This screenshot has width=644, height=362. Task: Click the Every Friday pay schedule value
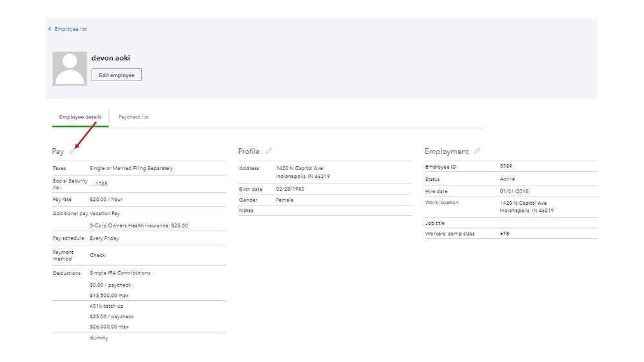point(104,238)
